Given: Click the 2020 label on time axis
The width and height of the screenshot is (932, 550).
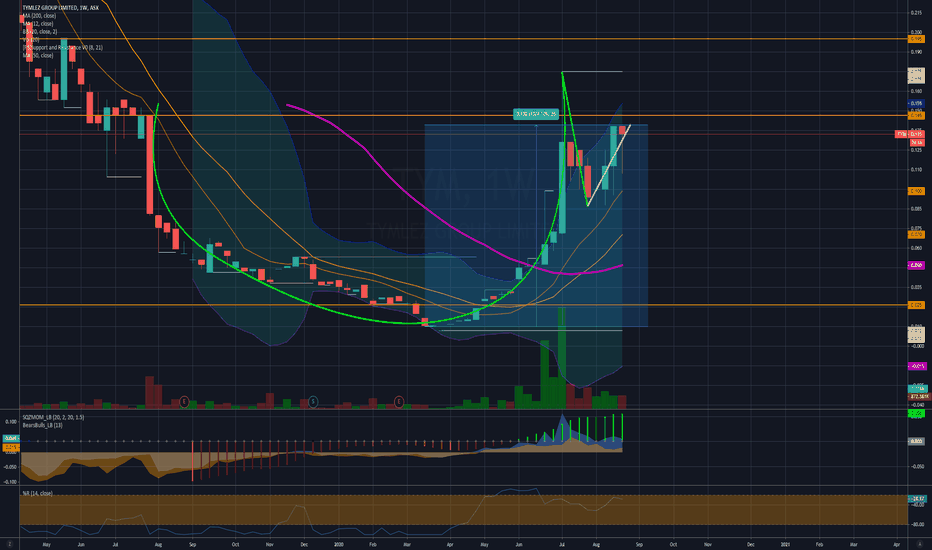Looking at the screenshot, I should [x=338, y=544].
